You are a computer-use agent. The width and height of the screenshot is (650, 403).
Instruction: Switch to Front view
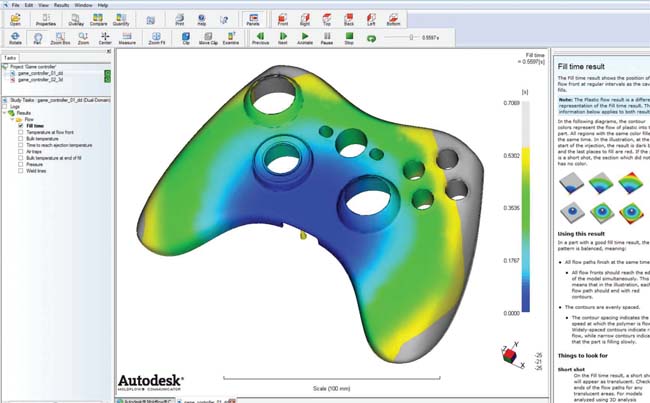[x=283, y=19]
